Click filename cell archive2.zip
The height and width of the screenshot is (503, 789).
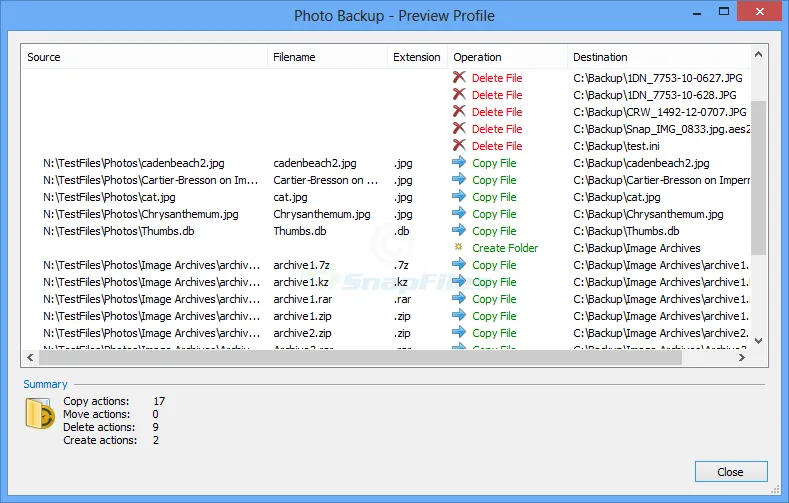pos(302,333)
